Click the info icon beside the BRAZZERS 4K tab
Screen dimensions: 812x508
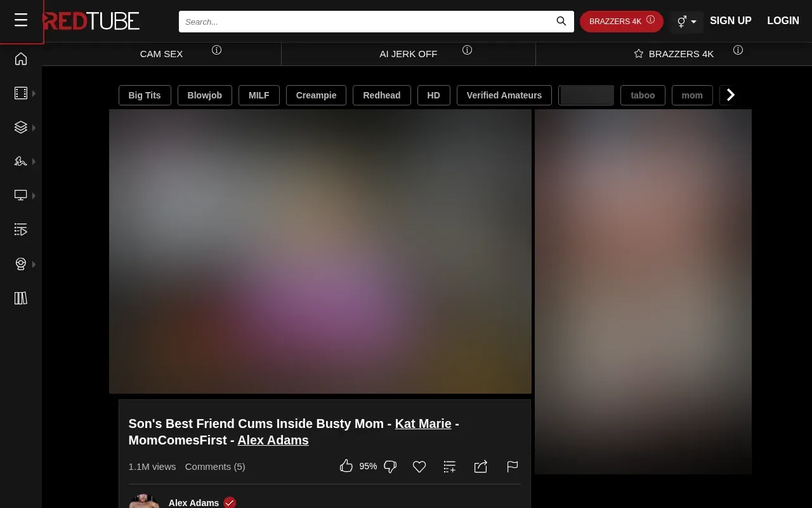coord(738,50)
